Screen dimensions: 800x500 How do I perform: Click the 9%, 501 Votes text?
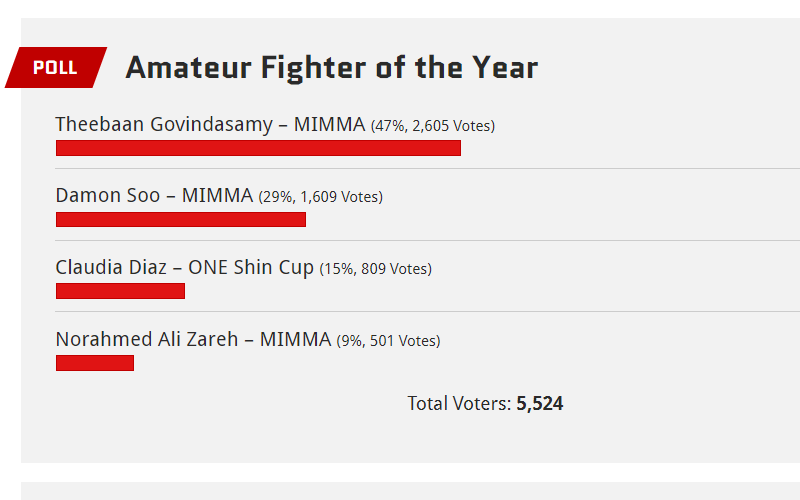click(x=388, y=341)
